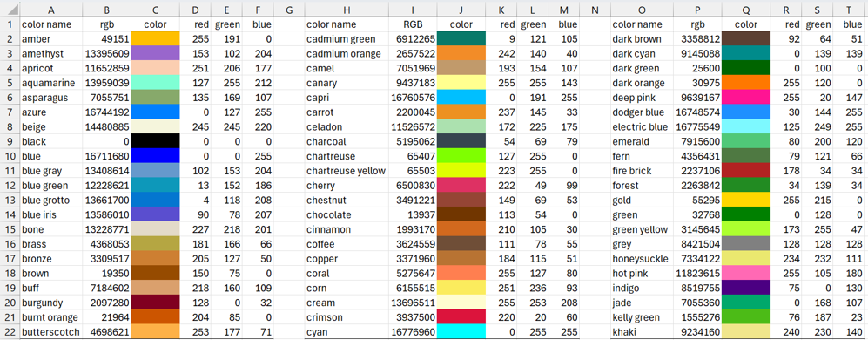
Task: Click the gold color swatch cell
Action: pos(746,201)
